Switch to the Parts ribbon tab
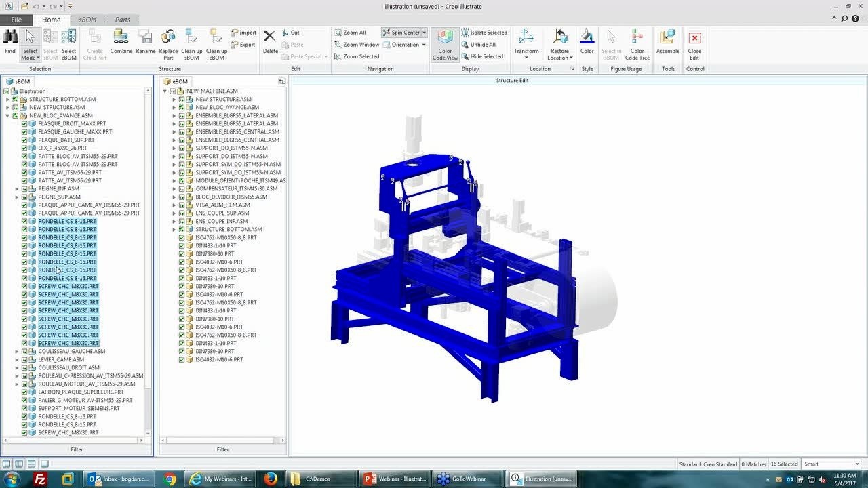This screenshot has height=488, width=868. pos(122,20)
